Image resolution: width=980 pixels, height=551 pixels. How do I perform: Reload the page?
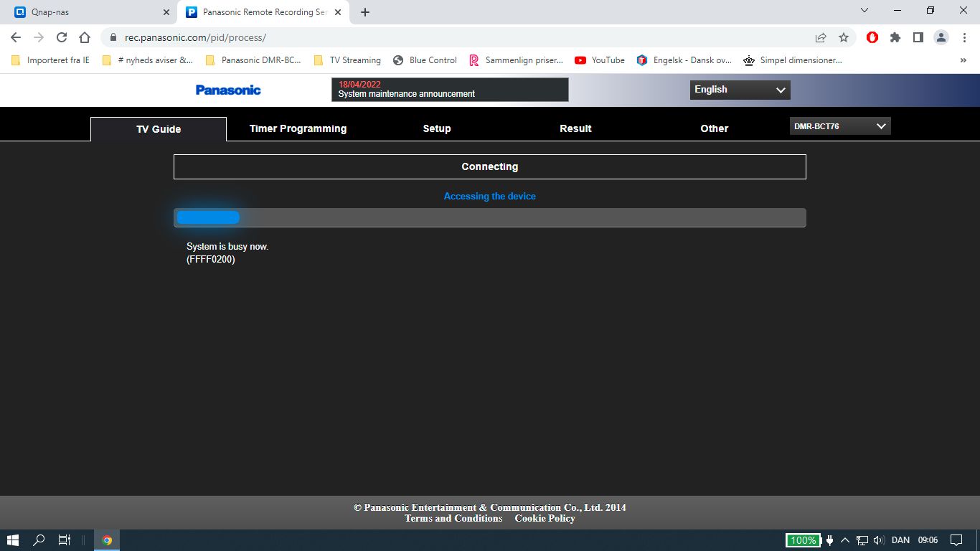coord(62,37)
